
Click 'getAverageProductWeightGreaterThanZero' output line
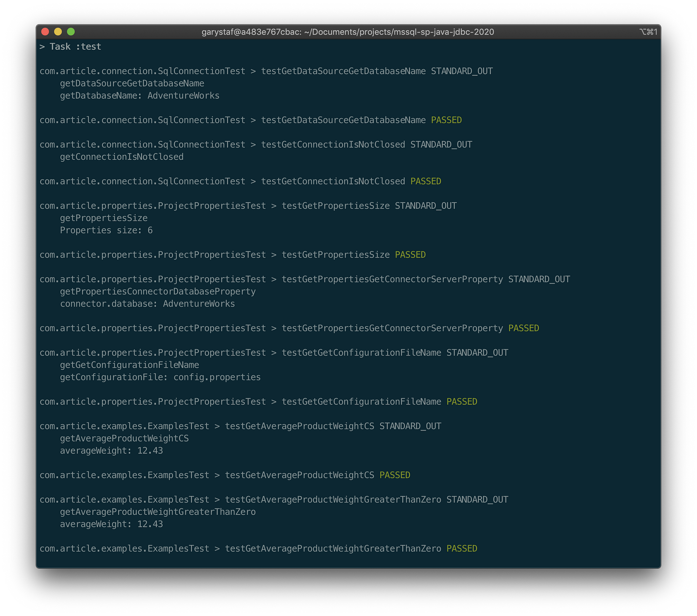click(x=158, y=512)
